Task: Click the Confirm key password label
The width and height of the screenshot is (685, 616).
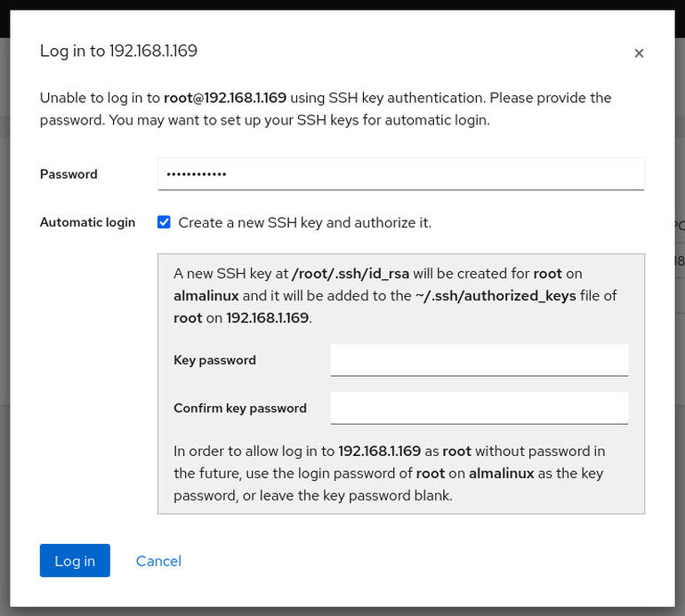Action: click(240, 408)
